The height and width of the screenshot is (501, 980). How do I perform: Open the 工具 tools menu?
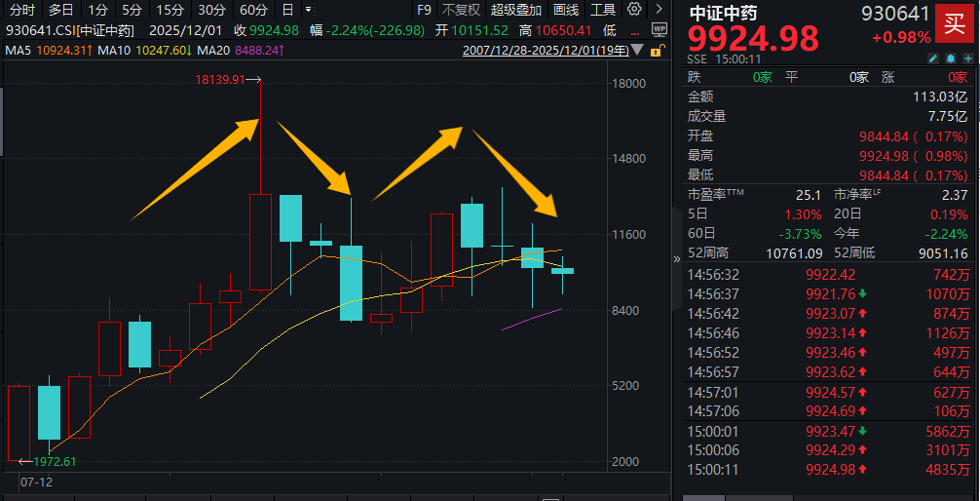[604, 10]
